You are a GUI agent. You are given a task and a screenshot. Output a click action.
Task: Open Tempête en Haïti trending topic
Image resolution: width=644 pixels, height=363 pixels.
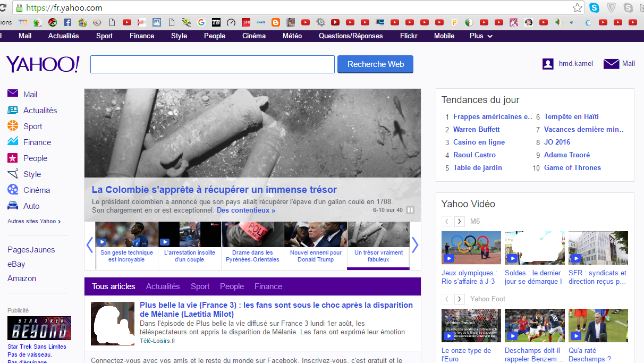571,116
